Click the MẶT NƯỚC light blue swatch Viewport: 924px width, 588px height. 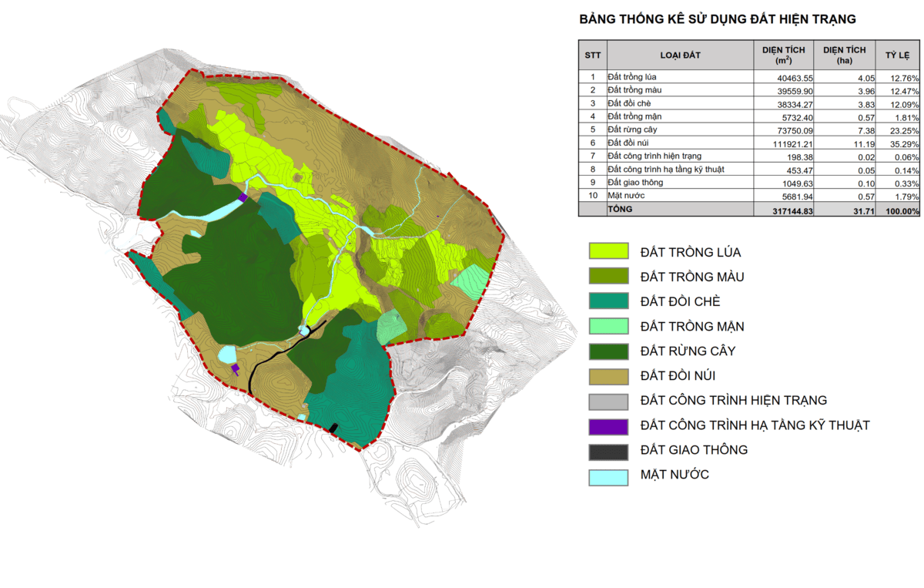pos(608,477)
